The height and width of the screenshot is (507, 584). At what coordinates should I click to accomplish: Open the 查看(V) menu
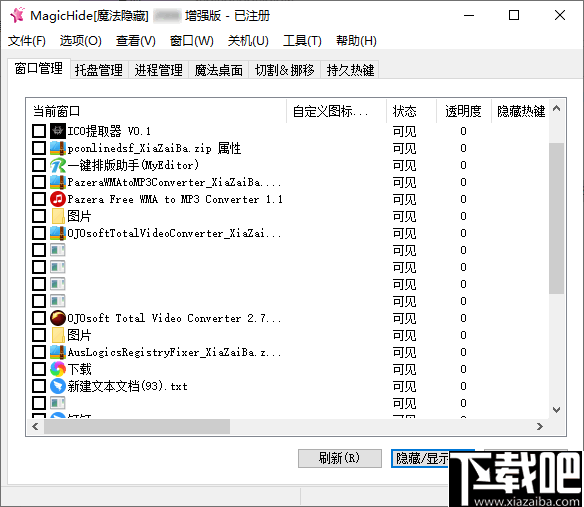pos(136,41)
